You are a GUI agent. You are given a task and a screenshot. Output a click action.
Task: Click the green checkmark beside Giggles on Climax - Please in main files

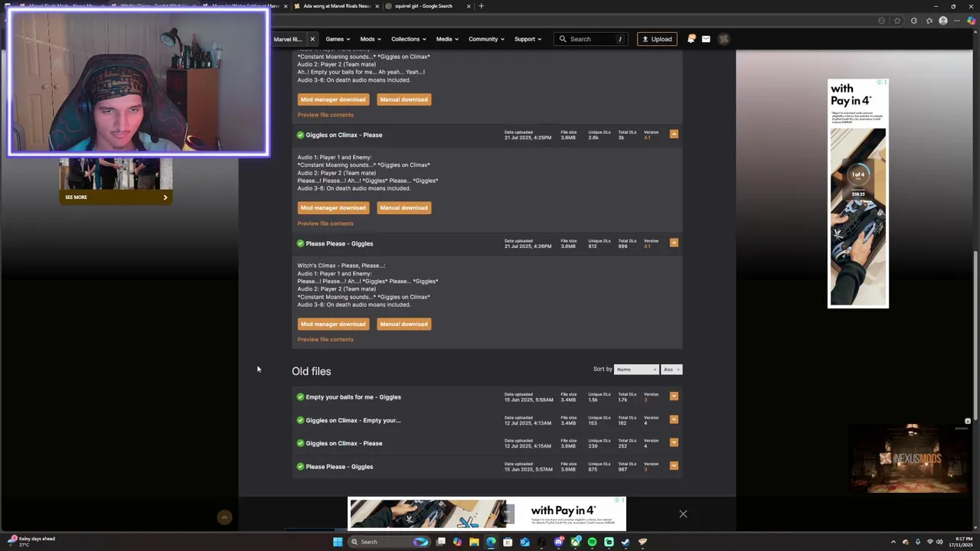coord(300,135)
